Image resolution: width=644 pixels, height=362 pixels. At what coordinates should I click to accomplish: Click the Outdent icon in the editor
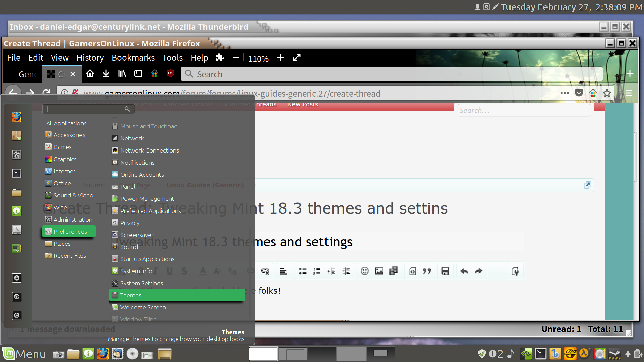coord(331,271)
